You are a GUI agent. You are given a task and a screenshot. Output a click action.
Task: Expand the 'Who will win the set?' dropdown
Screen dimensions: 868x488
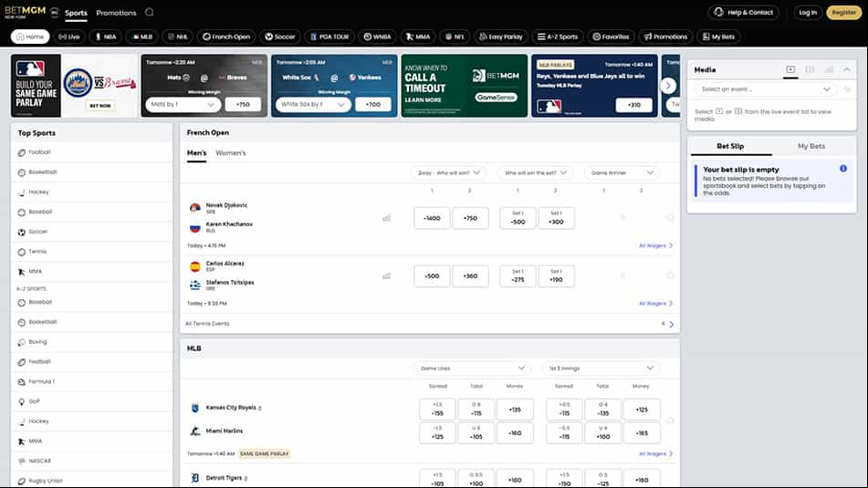[535, 172]
